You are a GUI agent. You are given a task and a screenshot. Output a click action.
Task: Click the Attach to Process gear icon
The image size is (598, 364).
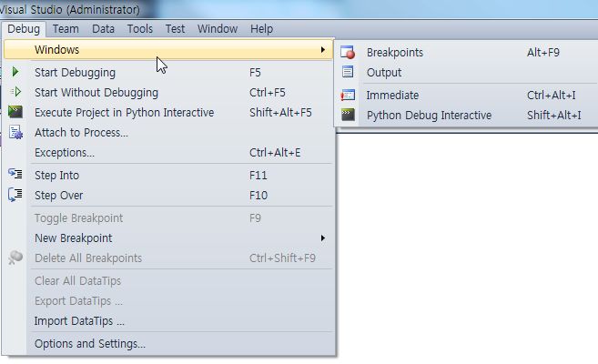(15, 132)
